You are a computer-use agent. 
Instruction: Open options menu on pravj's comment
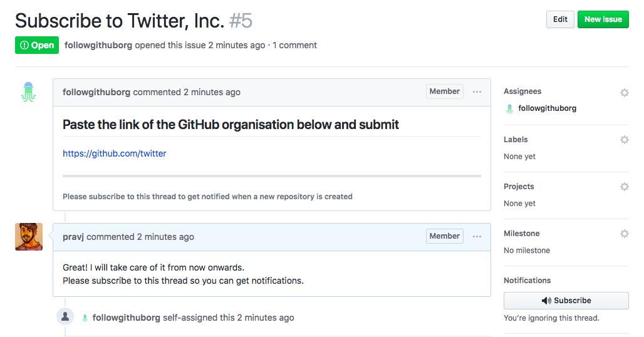tap(477, 237)
